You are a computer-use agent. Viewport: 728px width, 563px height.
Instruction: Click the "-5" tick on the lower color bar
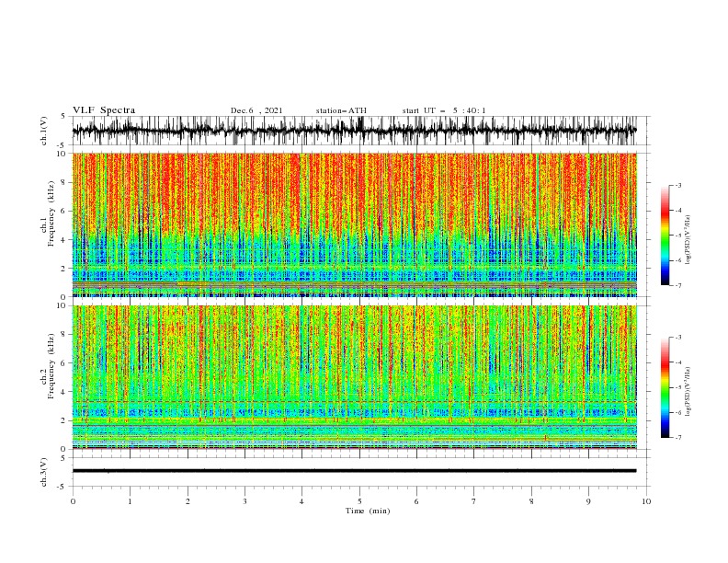678,387
